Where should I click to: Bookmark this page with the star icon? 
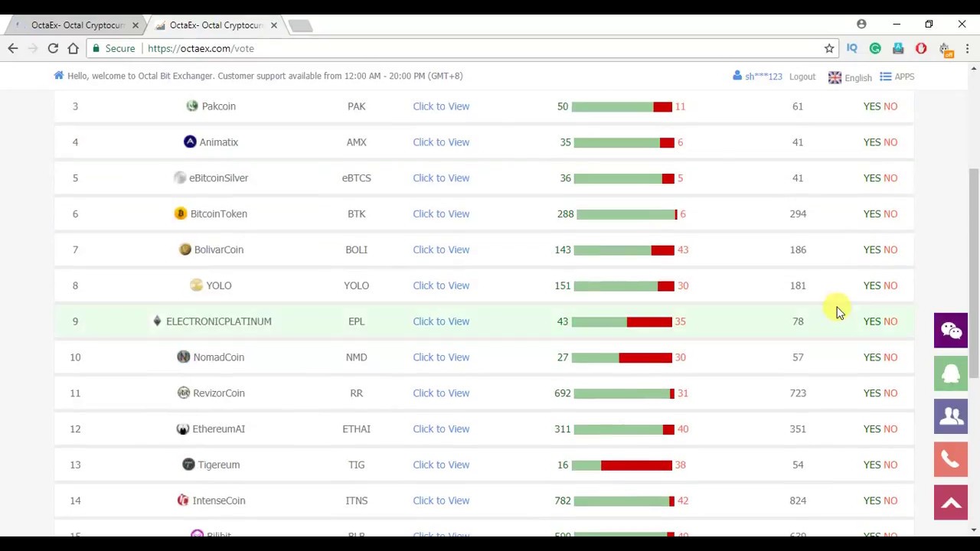829,48
